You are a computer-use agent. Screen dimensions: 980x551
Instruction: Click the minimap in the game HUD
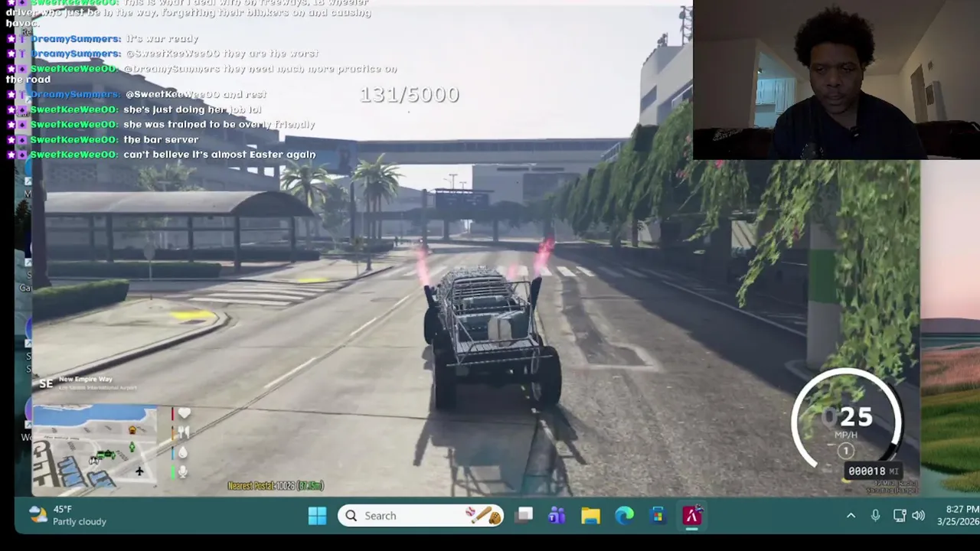pos(94,447)
